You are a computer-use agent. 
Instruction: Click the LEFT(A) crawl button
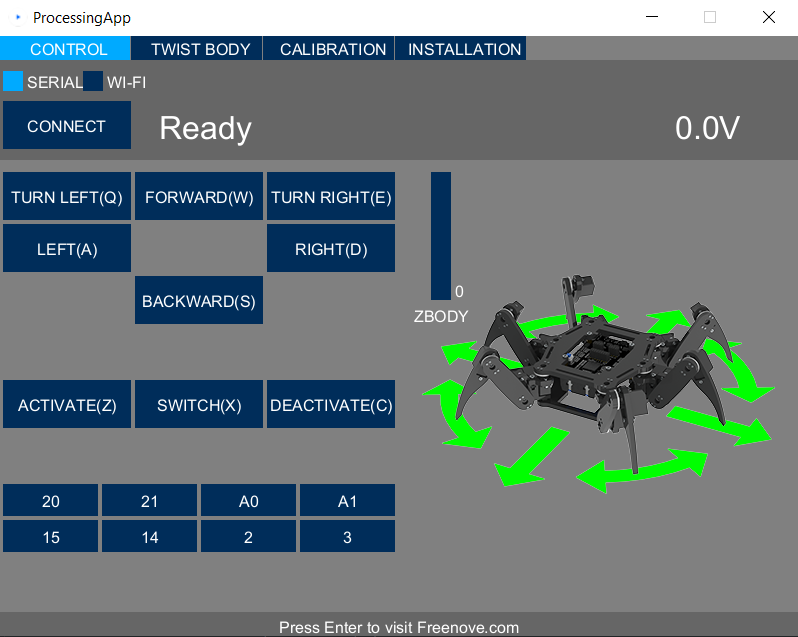[x=67, y=248]
